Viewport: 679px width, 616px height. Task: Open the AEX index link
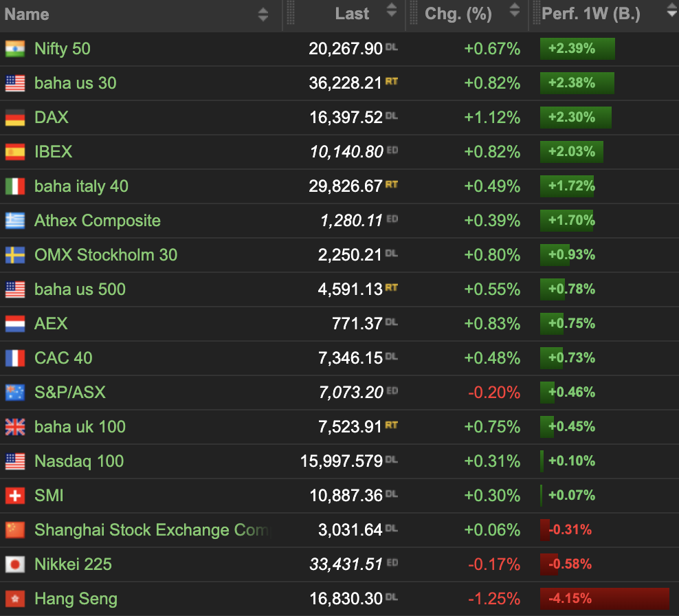click(51, 324)
